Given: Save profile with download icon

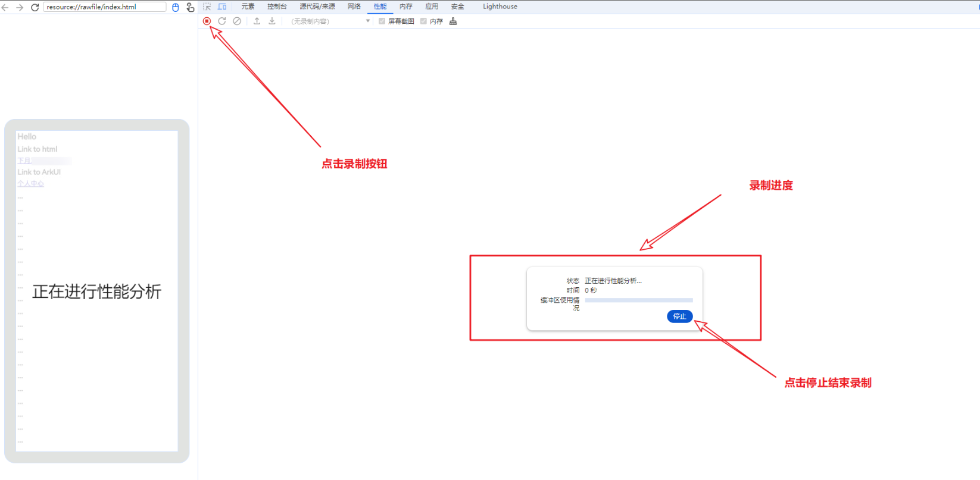Looking at the screenshot, I should [272, 21].
